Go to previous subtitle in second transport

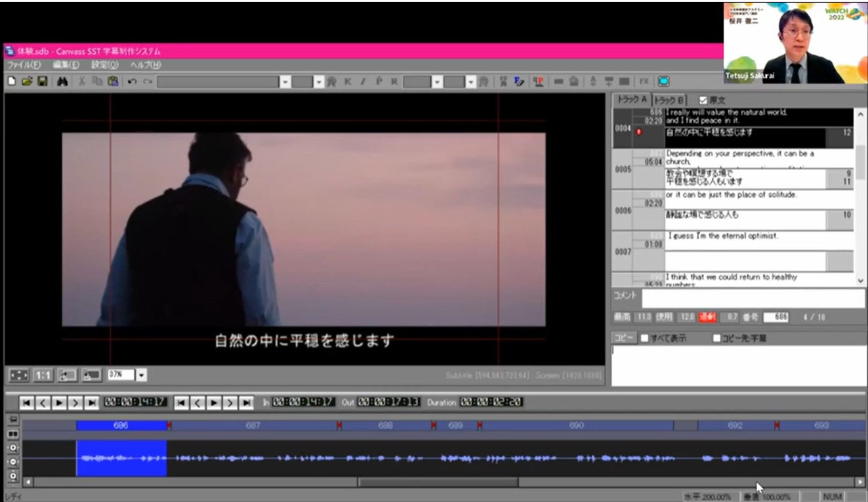click(x=197, y=402)
